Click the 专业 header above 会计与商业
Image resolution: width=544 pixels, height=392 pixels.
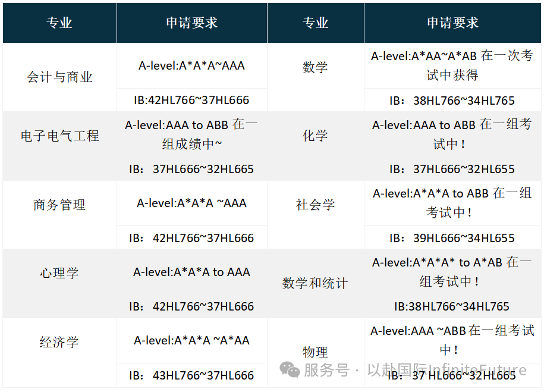click(x=59, y=23)
